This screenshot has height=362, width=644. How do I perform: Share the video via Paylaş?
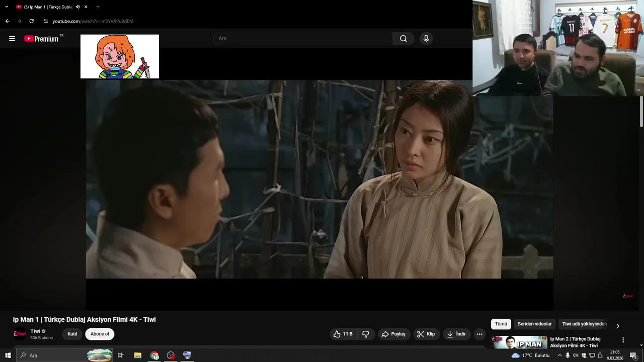(x=393, y=334)
